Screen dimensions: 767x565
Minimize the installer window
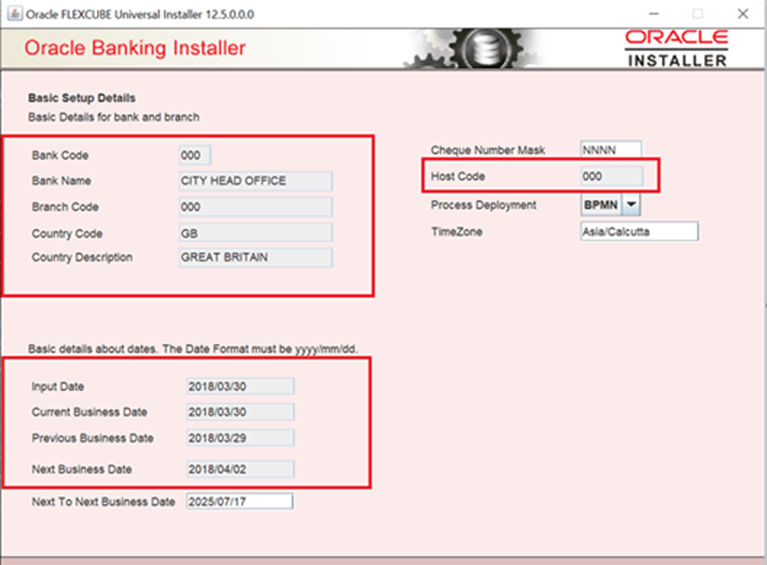coord(654,14)
